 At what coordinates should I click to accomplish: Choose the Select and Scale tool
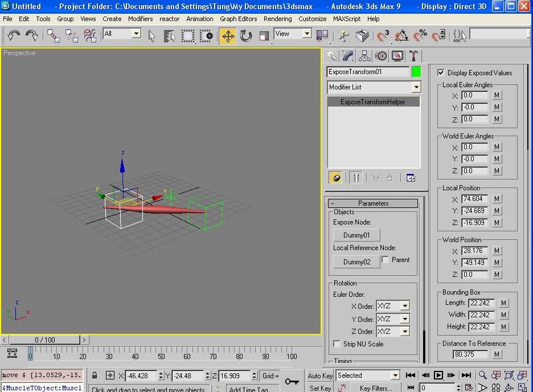(264, 35)
